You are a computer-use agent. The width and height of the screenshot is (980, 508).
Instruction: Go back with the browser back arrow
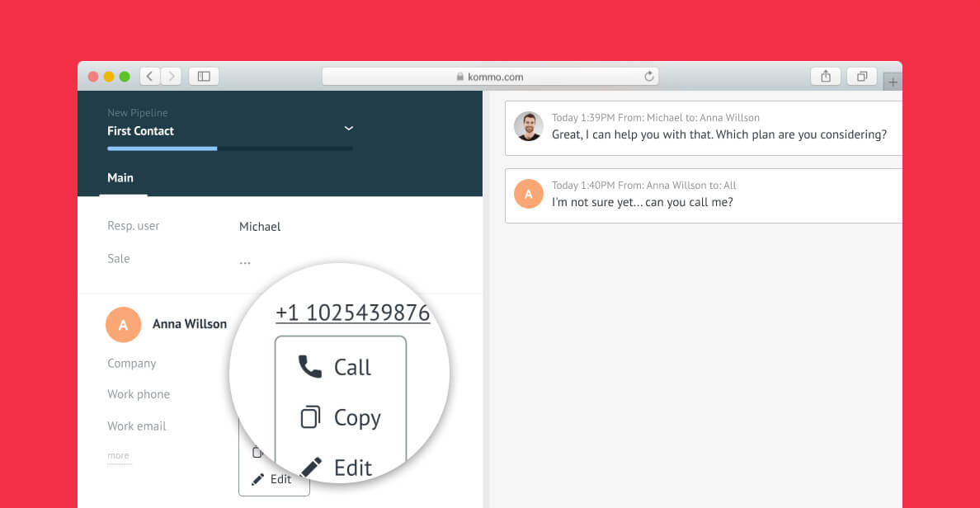pos(149,76)
